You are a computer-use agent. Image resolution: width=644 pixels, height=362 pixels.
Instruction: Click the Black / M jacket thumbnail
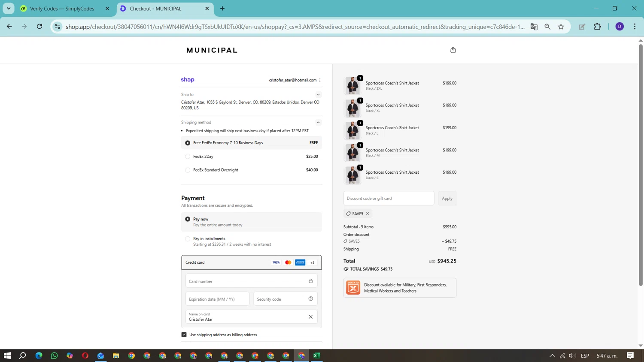(x=353, y=152)
